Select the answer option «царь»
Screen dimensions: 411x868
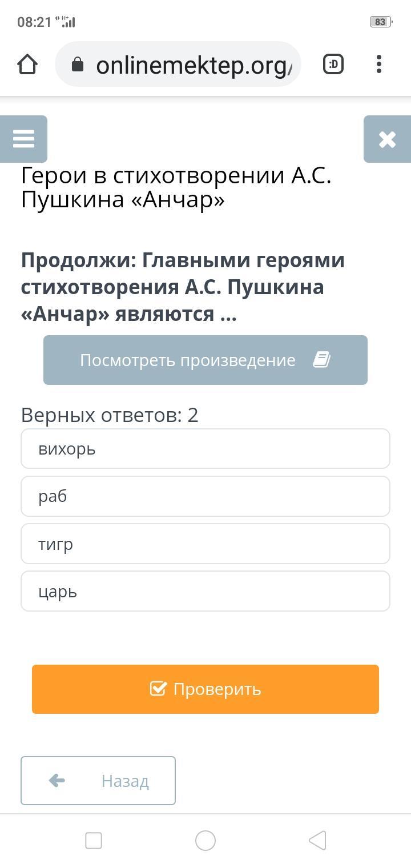pos(205,591)
